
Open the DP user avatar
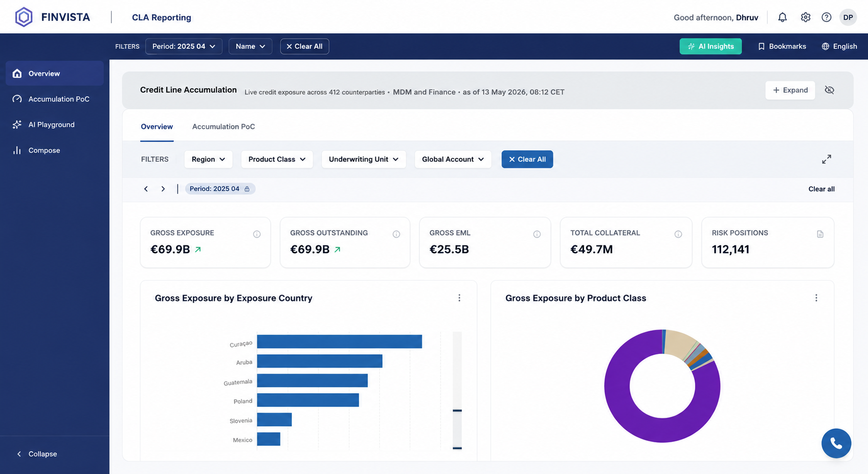[848, 17]
